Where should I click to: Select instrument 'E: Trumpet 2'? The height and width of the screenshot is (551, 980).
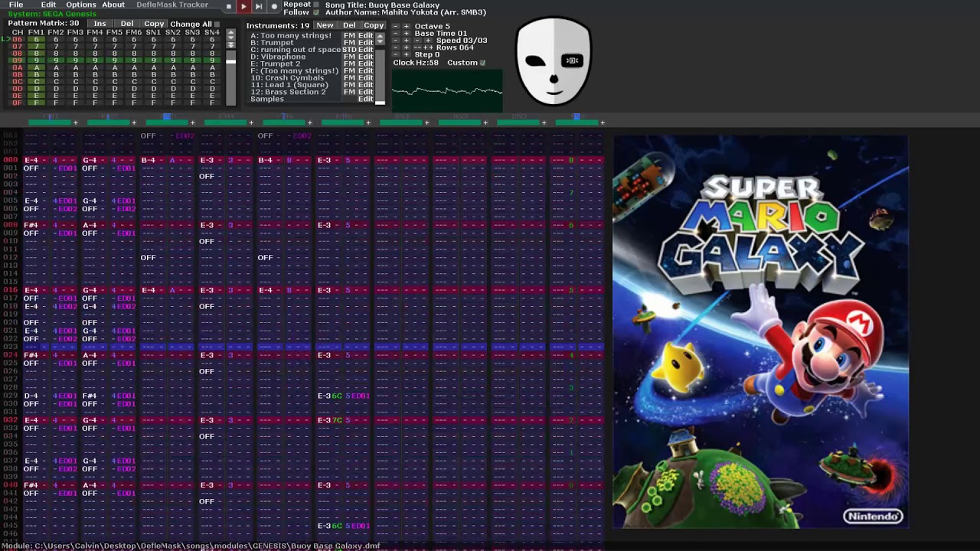[x=276, y=64]
